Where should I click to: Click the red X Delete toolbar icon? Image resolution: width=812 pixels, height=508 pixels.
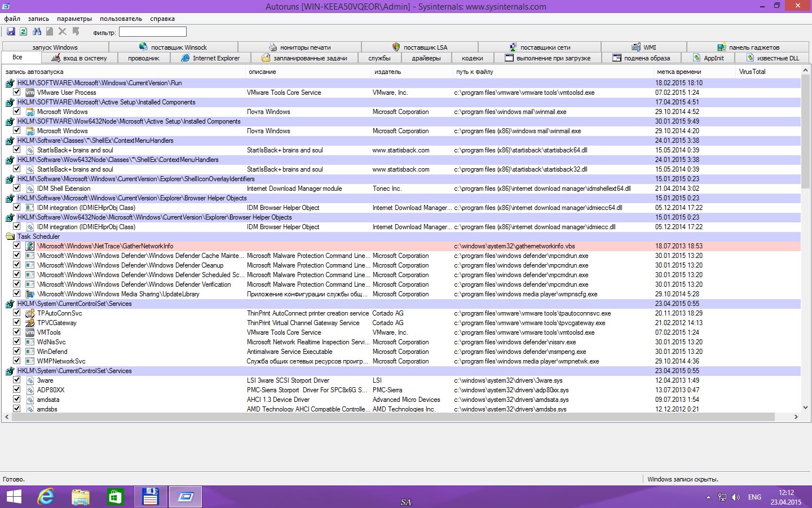(x=63, y=32)
